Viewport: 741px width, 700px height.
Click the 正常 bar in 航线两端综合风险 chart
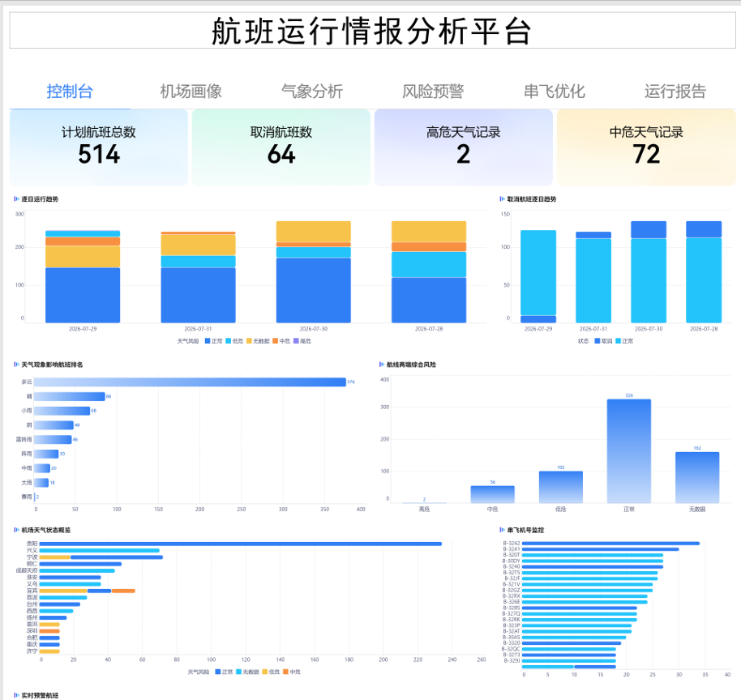[629, 451]
